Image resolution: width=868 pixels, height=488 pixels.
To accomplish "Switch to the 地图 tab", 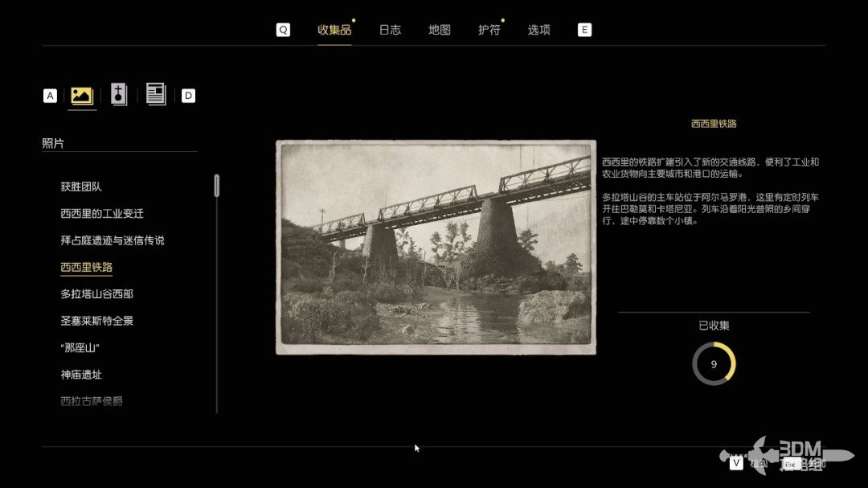I will click(x=440, y=30).
